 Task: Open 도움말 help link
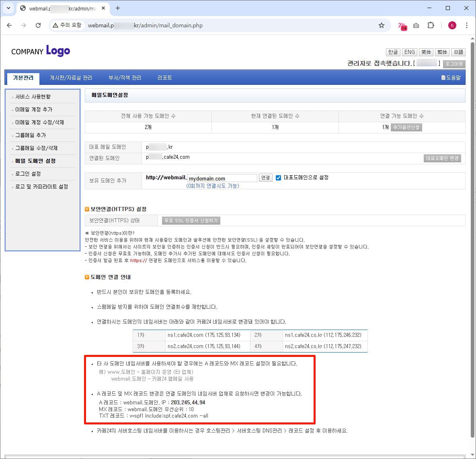[x=451, y=78]
